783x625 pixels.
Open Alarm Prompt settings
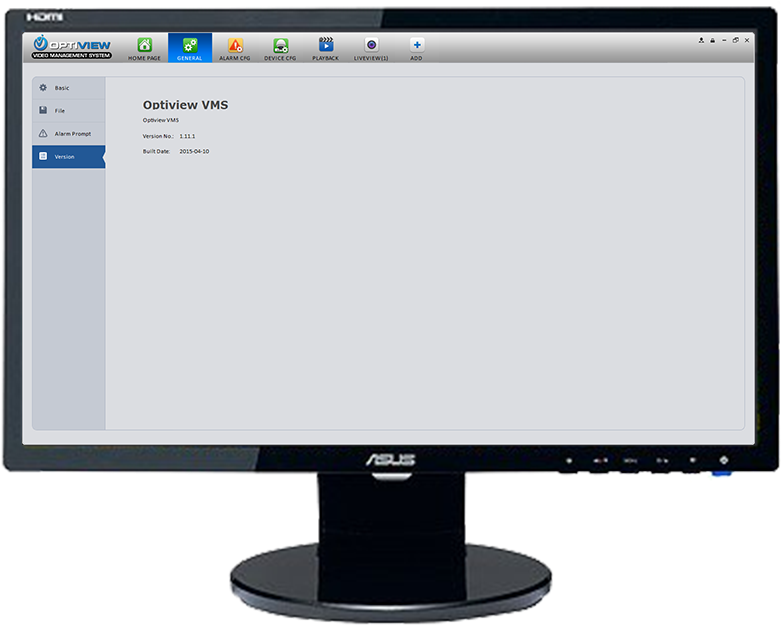point(69,134)
